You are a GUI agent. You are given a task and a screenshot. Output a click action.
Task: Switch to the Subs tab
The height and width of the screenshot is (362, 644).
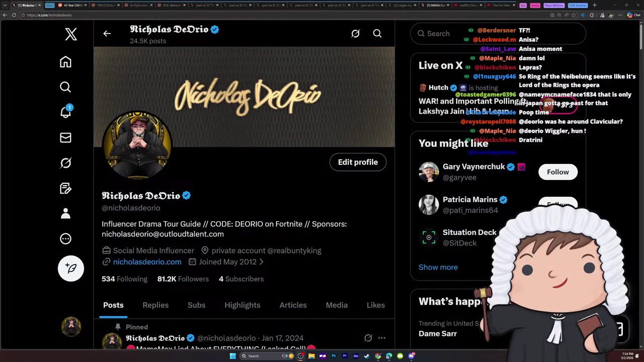point(196,305)
